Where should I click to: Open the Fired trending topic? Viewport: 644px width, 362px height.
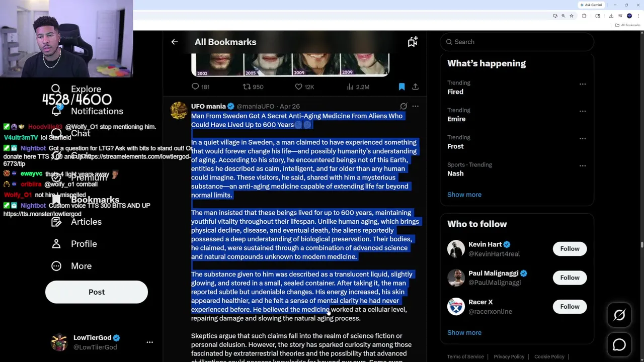click(x=455, y=92)
